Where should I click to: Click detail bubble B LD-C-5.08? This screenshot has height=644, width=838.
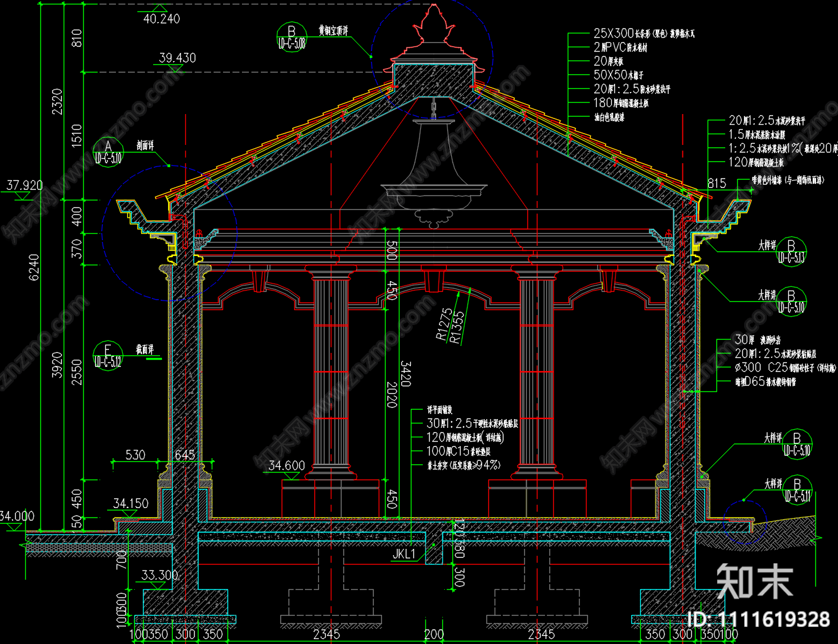pos(292,37)
